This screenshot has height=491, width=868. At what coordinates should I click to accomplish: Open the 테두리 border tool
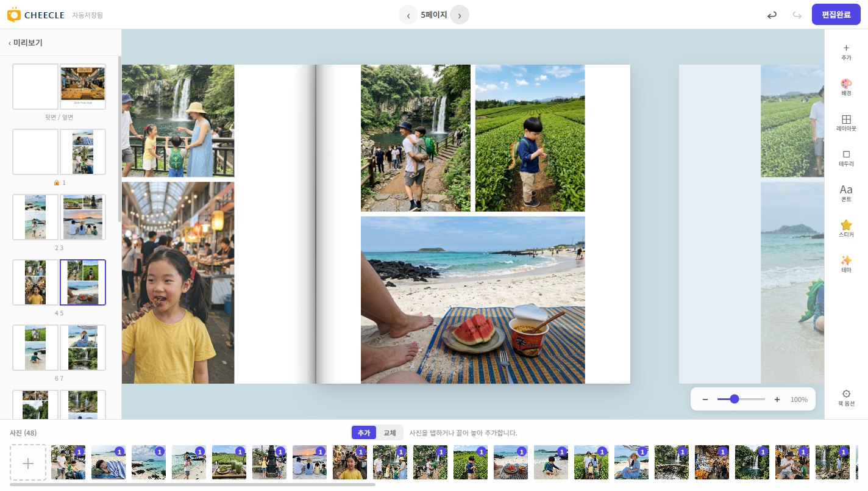pos(846,158)
